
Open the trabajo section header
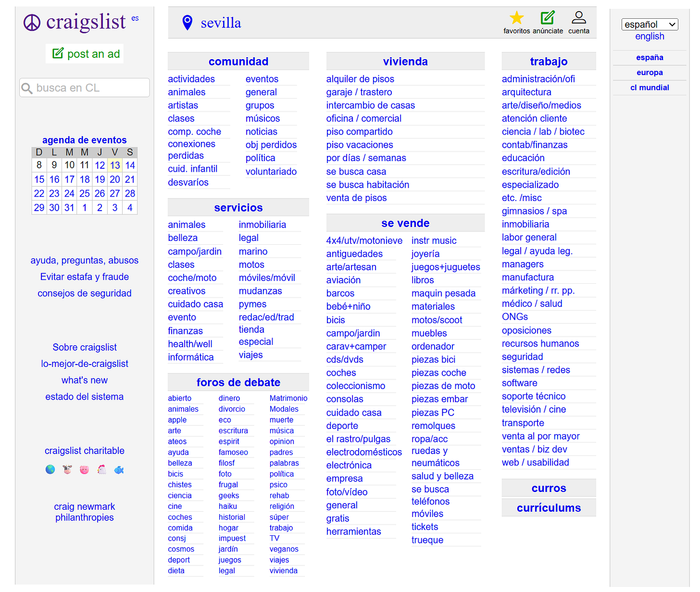tap(549, 61)
